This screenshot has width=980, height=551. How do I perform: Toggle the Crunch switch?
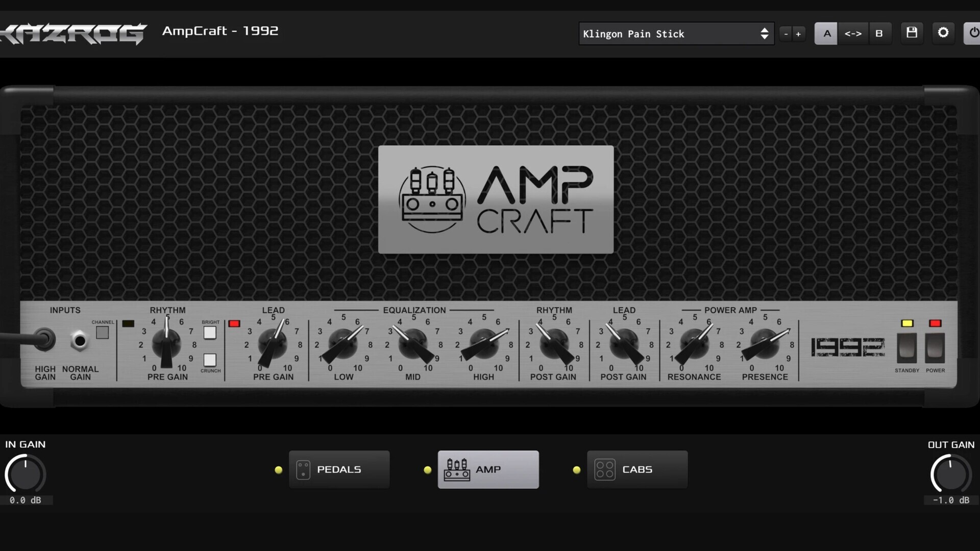210,360
